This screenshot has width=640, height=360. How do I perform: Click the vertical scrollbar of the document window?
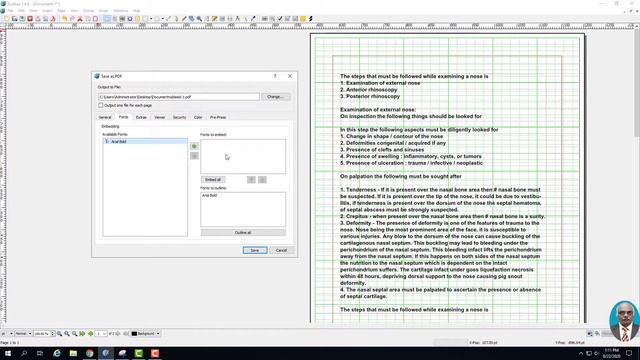coord(636,176)
